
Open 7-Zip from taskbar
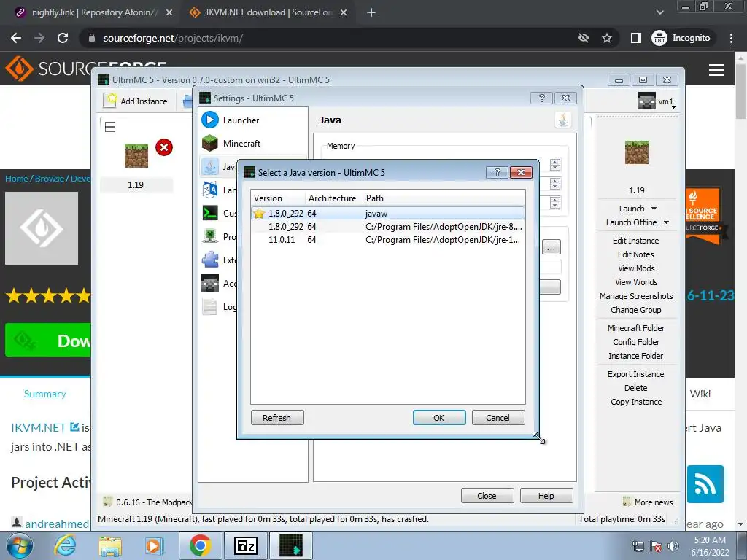tap(246, 545)
